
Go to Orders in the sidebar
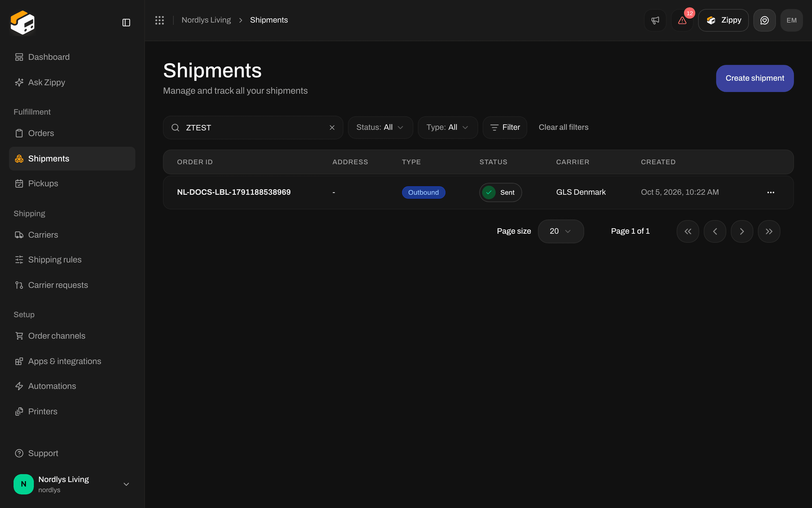tap(72, 133)
